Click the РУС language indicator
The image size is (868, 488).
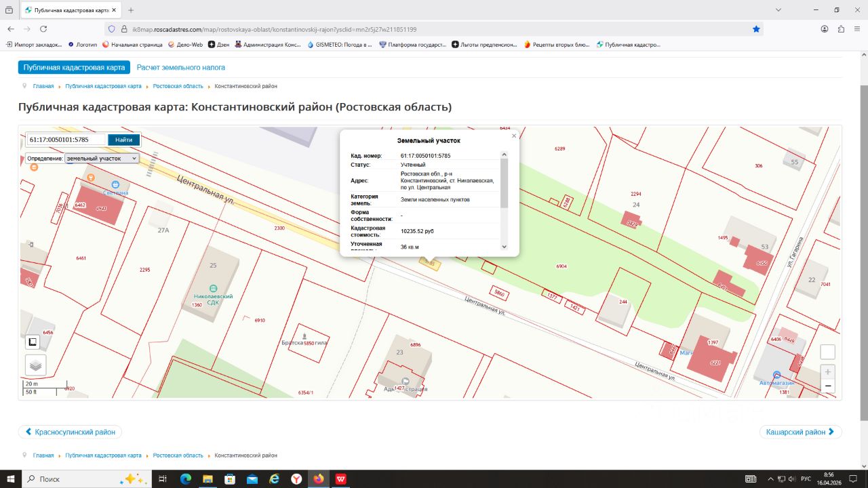tap(806, 479)
